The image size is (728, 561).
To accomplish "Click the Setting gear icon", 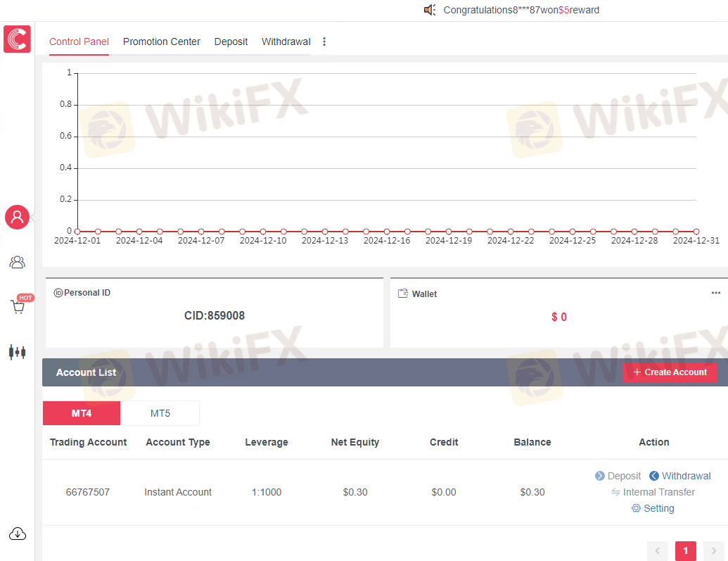I will (636, 508).
